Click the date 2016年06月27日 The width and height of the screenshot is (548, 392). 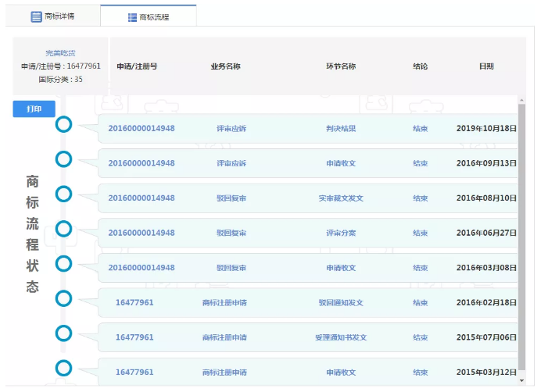click(486, 233)
